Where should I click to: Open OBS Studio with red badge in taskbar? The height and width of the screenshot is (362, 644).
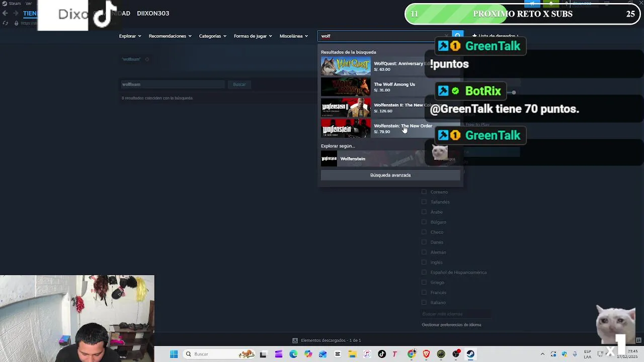456,354
